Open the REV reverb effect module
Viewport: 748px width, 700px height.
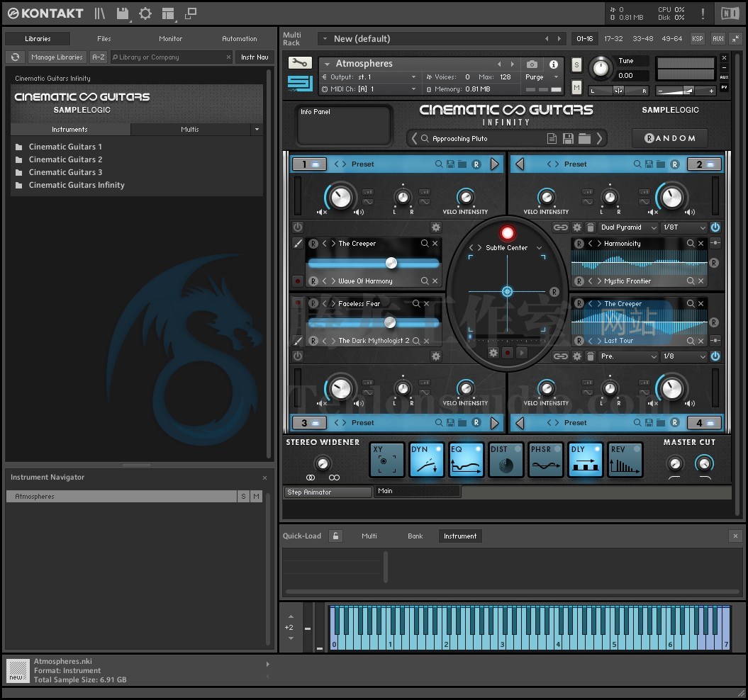click(x=625, y=460)
